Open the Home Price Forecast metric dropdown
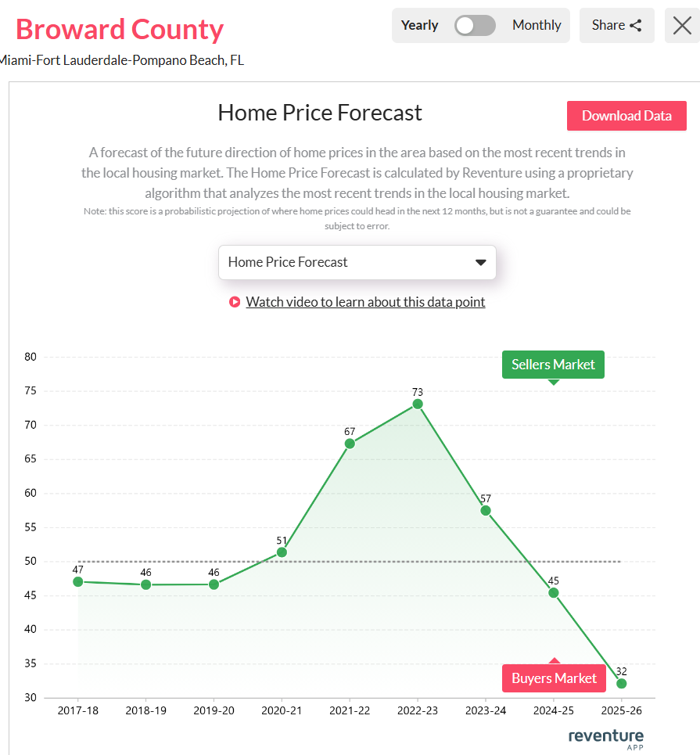Image resolution: width=700 pixels, height=755 pixels. click(357, 262)
